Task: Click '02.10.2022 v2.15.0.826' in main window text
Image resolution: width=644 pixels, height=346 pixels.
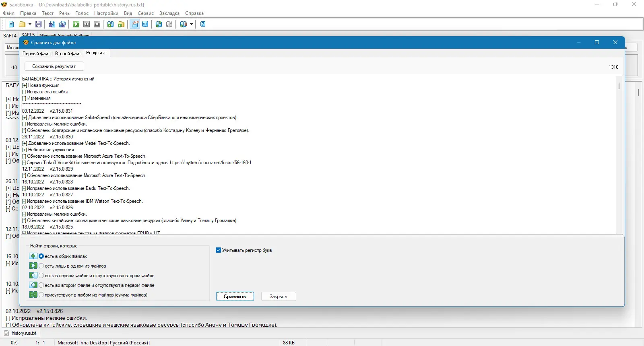Action: click(x=34, y=311)
